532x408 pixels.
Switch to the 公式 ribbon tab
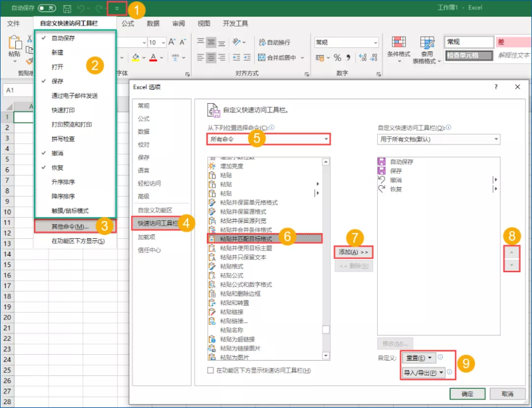click(x=128, y=23)
